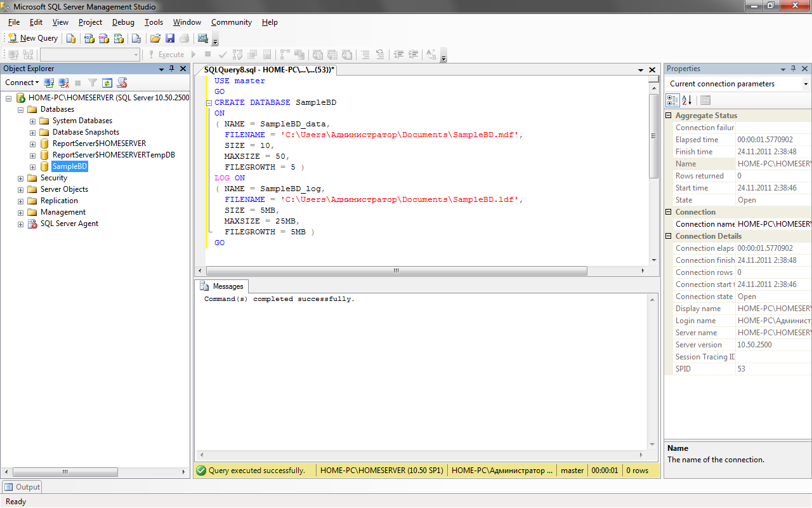Collapse the Connection Details category
812x508 pixels.
[669, 236]
